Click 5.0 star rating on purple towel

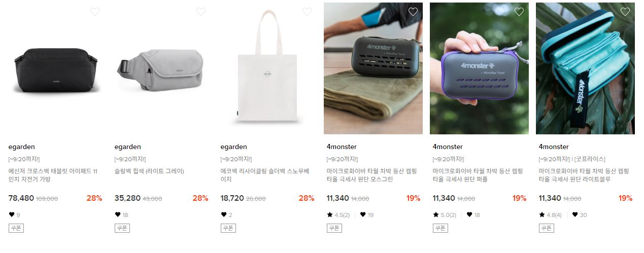[x=445, y=215]
